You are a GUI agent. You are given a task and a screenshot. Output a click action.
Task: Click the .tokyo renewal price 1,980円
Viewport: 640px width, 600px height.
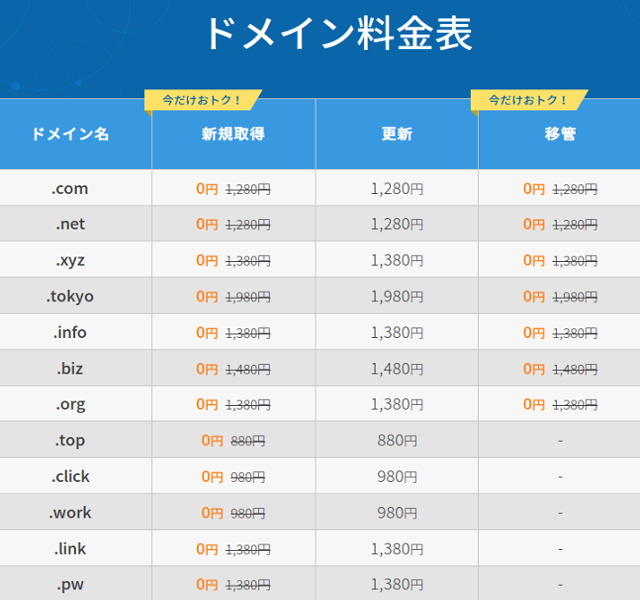pos(397,296)
